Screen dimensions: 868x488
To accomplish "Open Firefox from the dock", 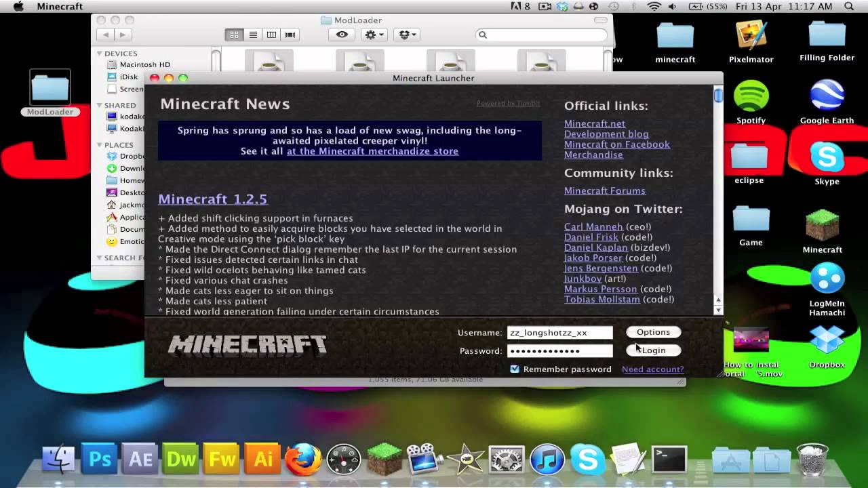I will point(303,459).
